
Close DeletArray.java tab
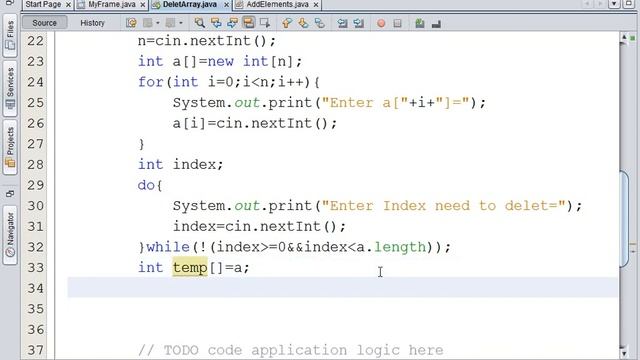[x=227, y=5]
